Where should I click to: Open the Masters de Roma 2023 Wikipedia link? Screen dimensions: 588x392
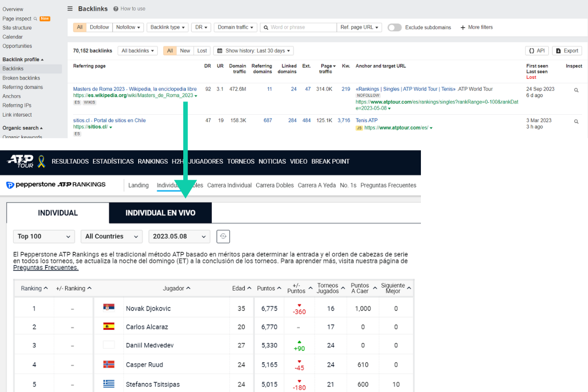pyautogui.click(x=135, y=89)
